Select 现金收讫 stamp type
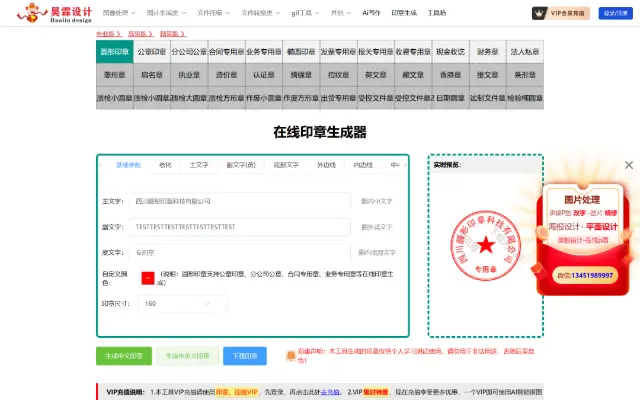This screenshot has height=400, width=640. (450, 52)
